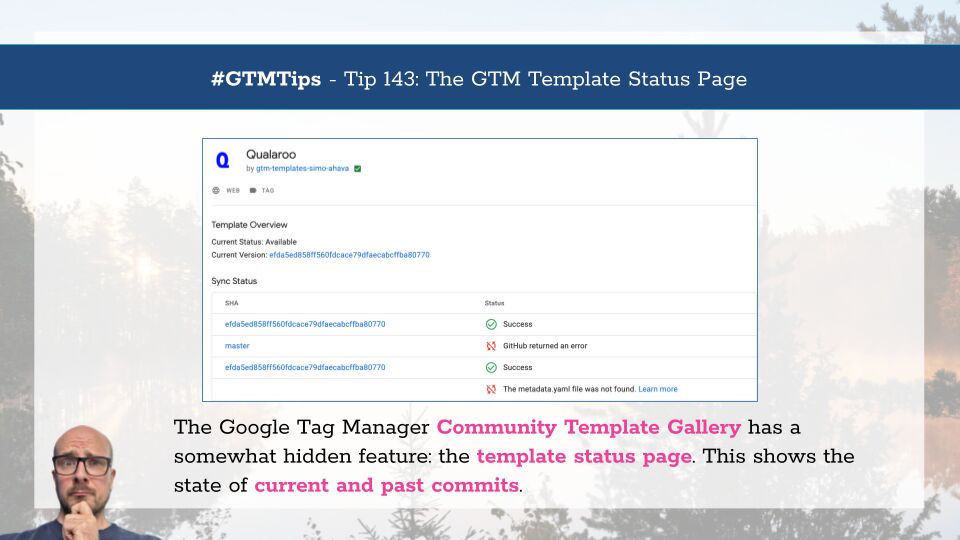Click the #GTMTips title text

pyautogui.click(x=266, y=79)
